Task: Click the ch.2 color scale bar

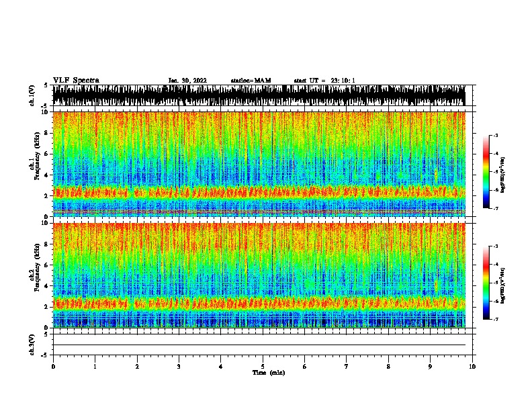Action: click(486, 283)
